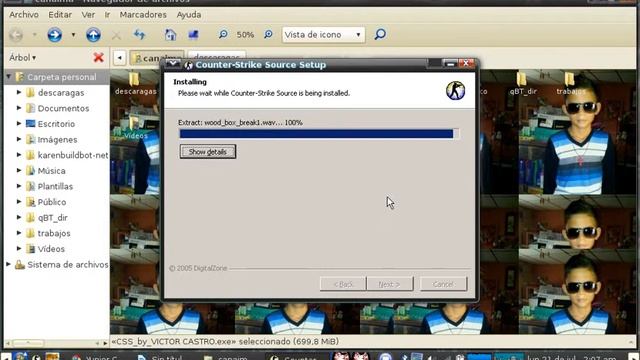The width and height of the screenshot is (640, 360).
Task: Click the Extract wood_box_break1.wav status text
Action: point(240,122)
